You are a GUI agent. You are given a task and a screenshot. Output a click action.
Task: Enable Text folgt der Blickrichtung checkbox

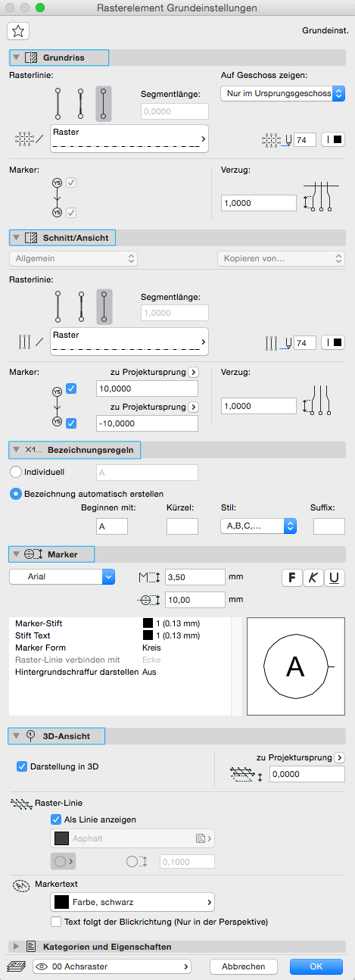pos(56,922)
